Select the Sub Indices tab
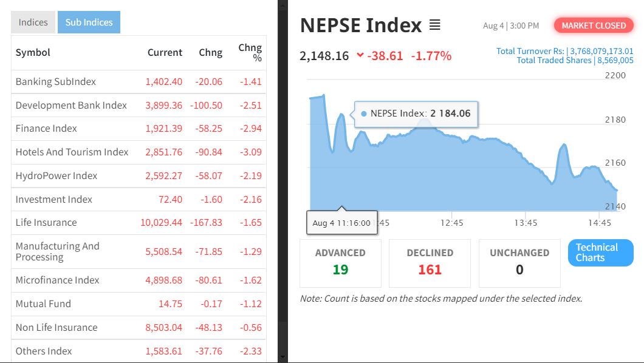This screenshot has width=644, height=363. coord(89,22)
